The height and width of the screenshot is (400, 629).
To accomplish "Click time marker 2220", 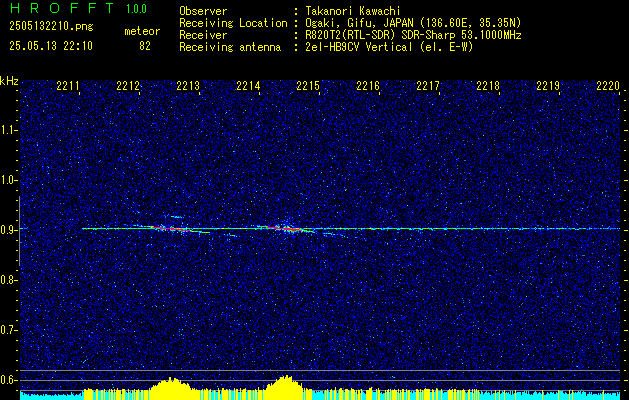I will pyautogui.click(x=608, y=85).
